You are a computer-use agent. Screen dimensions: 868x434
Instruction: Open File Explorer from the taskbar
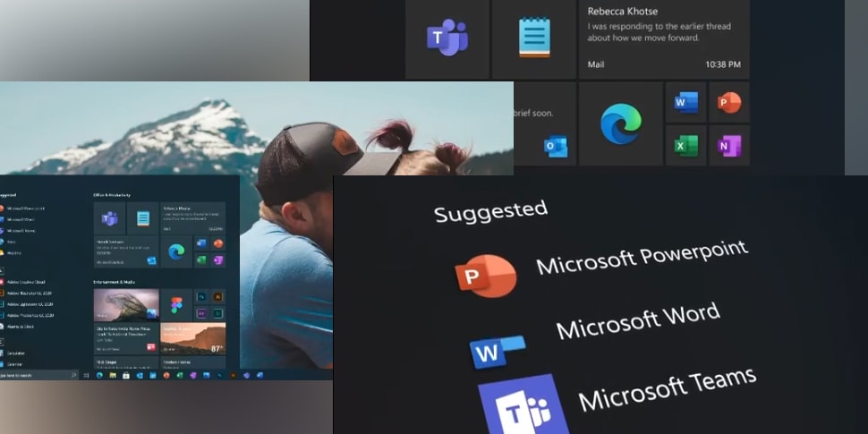coord(113,375)
